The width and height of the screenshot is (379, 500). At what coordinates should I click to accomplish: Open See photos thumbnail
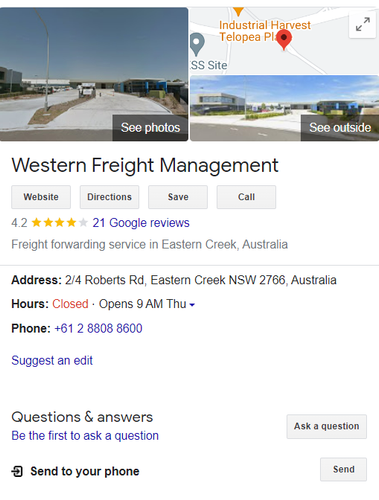coord(94,74)
